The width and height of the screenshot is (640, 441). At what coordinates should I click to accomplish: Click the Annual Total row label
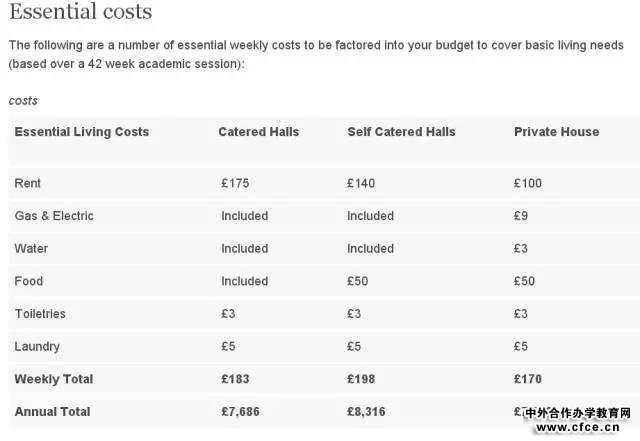pos(53,412)
